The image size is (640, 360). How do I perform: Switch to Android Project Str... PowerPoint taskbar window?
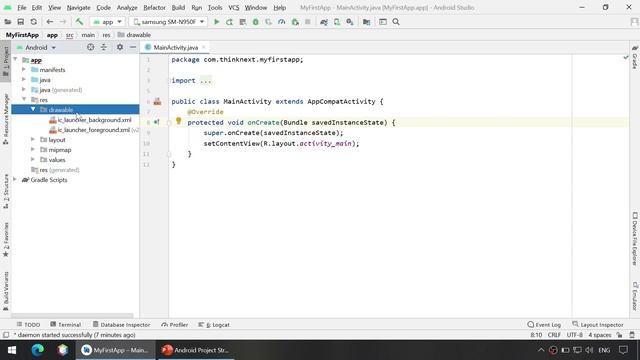coord(195,350)
